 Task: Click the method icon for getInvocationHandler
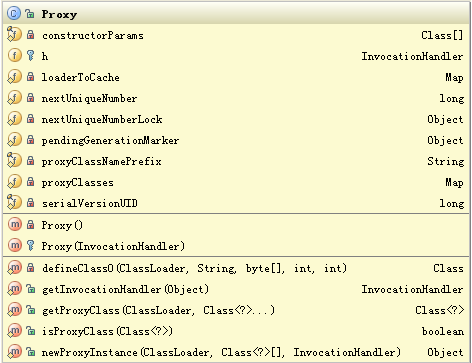click(14, 288)
